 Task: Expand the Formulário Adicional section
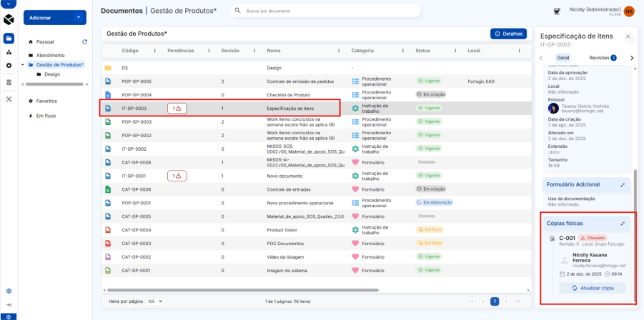623,184
